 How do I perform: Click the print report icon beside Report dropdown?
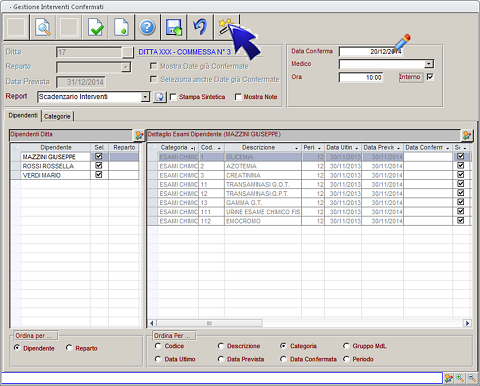click(x=160, y=97)
